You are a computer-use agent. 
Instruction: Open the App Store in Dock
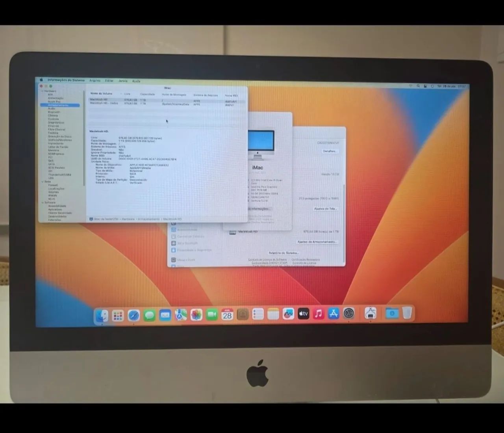pyautogui.click(x=334, y=314)
